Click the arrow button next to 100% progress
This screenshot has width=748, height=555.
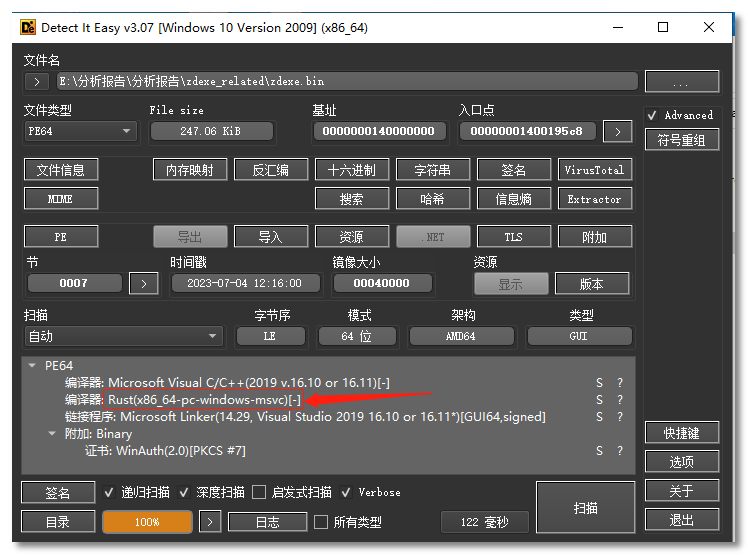(210, 522)
